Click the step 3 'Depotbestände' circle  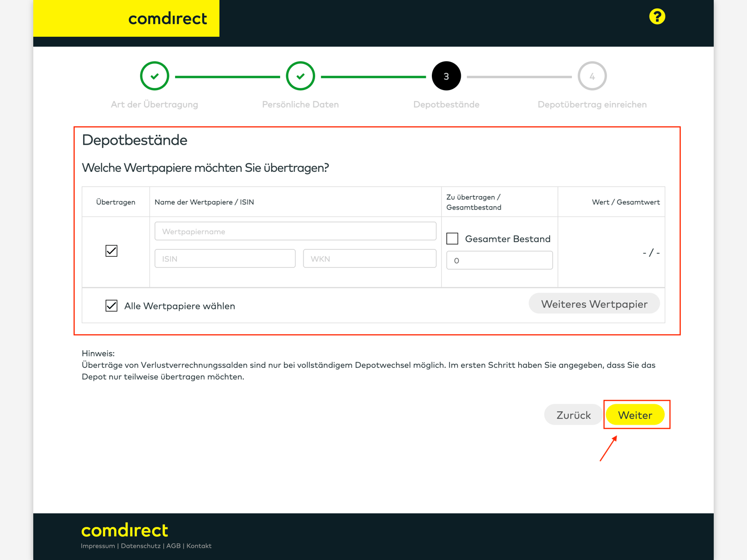(x=446, y=76)
